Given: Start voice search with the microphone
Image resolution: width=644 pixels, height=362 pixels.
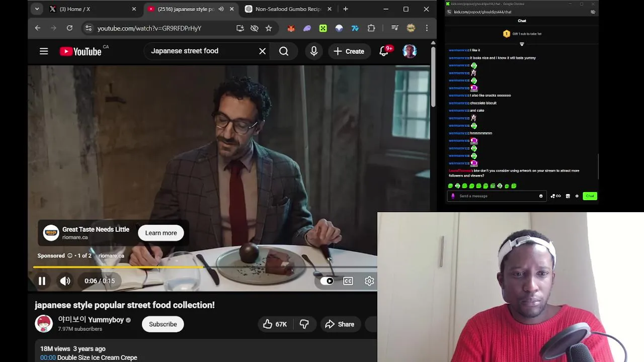Looking at the screenshot, I should click(x=314, y=51).
